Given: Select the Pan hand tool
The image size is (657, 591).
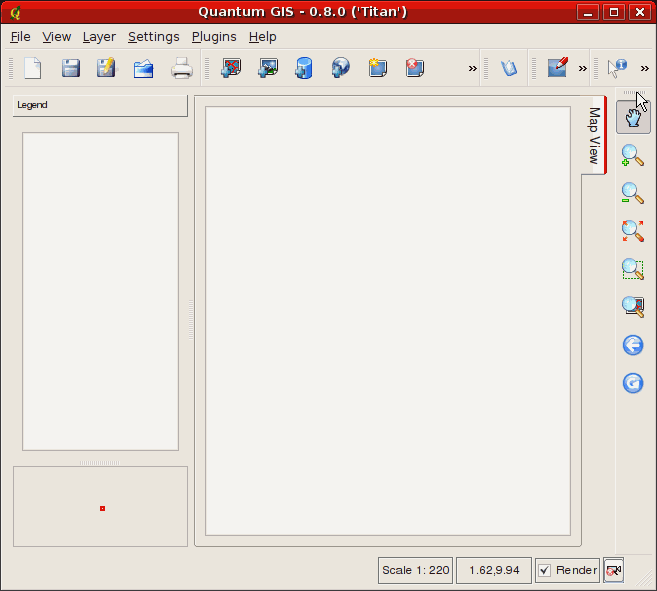Looking at the screenshot, I should pos(633,117).
